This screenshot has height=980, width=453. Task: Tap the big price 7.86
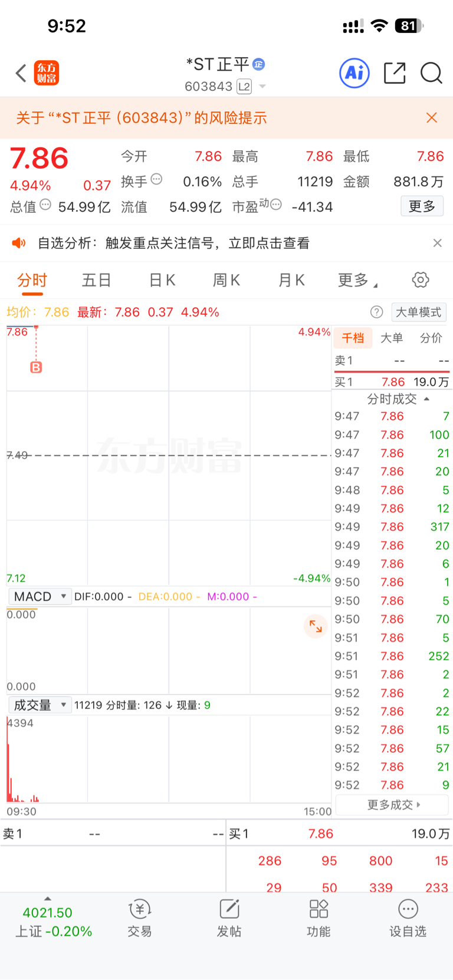coord(39,159)
